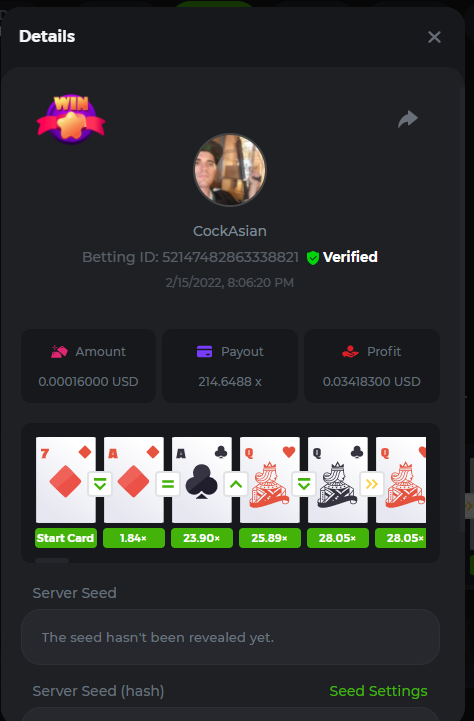Click the purple Payout card icon
Image resolution: width=474 pixels, height=721 pixels.
pyautogui.click(x=204, y=351)
